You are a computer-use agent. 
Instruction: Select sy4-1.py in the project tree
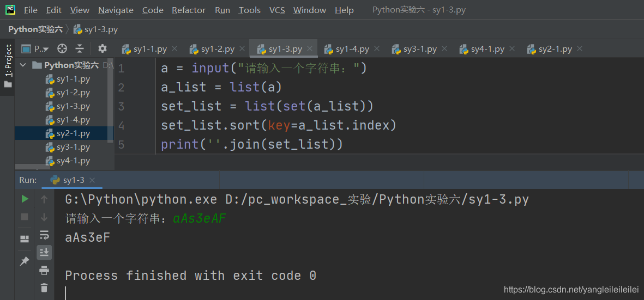(x=68, y=160)
